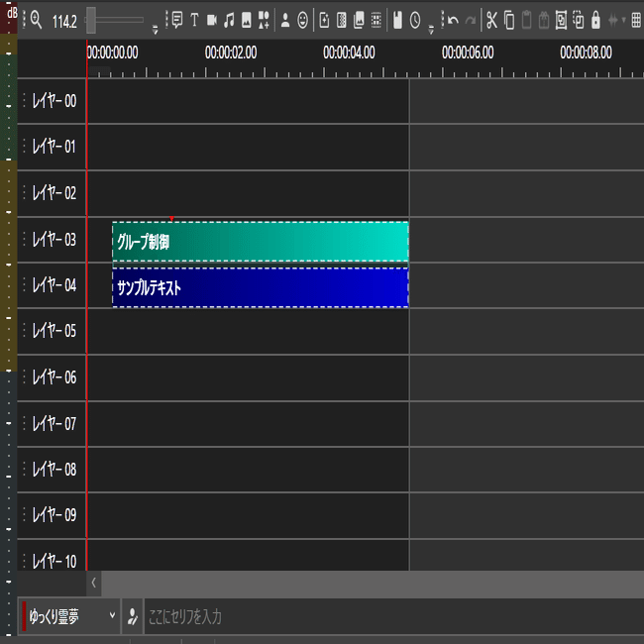The image size is (644, 644).
Task: Undo the last action
Action: pyautogui.click(x=453, y=20)
